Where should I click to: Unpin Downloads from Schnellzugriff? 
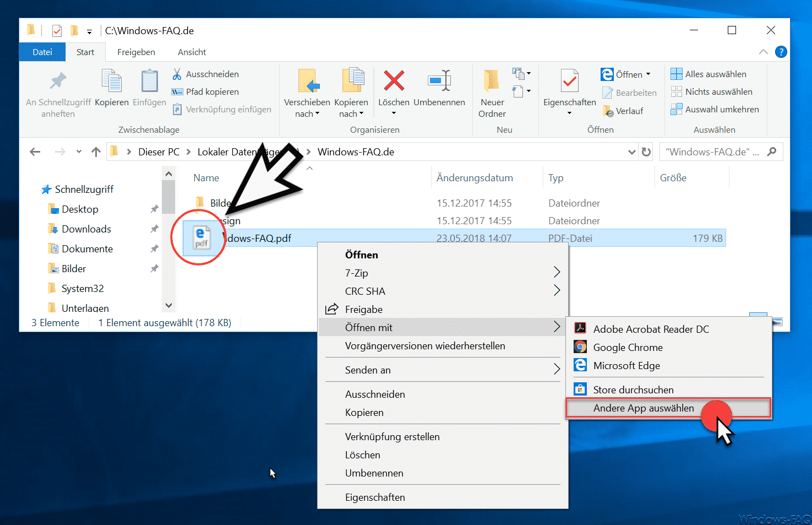(154, 229)
